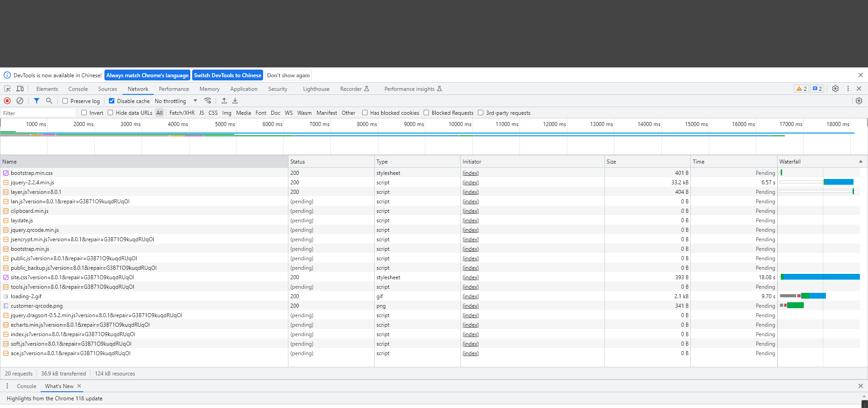868x408 pixels.
Task: Click site.css row file icon
Action: click(6, 277)
